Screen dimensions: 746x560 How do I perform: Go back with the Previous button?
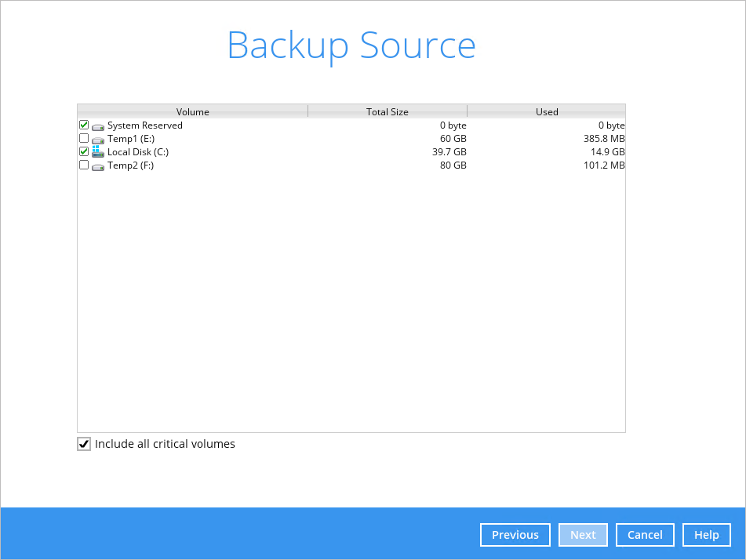[x=515, y=535]
